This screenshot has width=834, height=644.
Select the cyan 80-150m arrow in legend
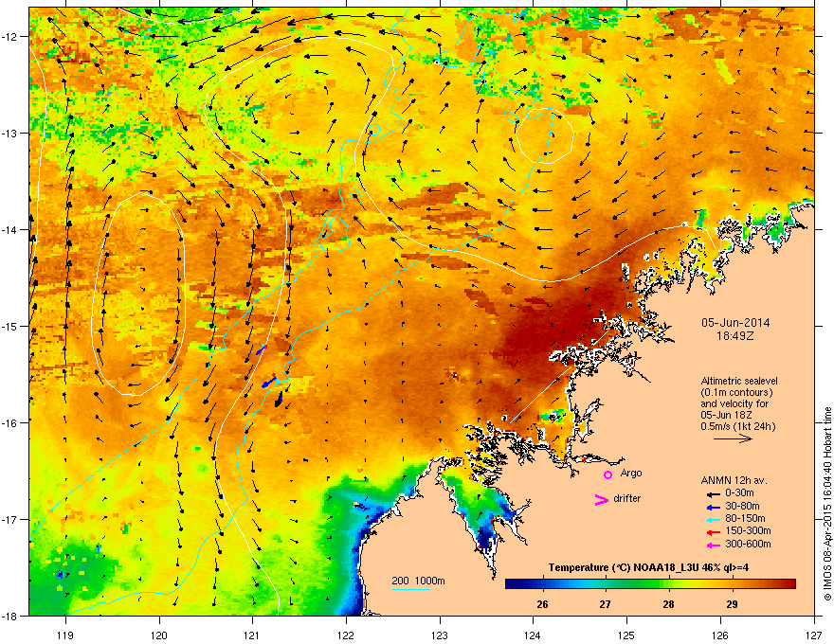(714, 519)
